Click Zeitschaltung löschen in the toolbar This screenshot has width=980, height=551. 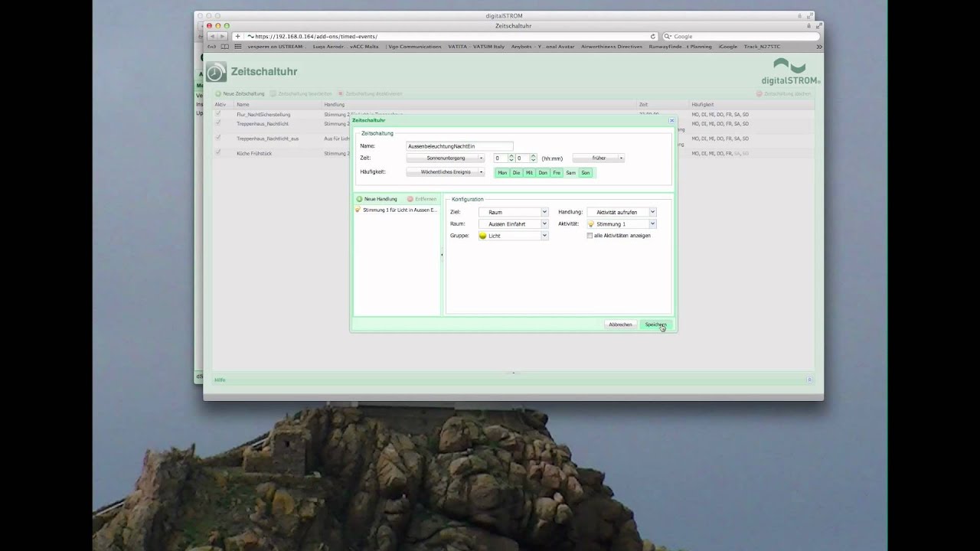(x=783, y=93)
